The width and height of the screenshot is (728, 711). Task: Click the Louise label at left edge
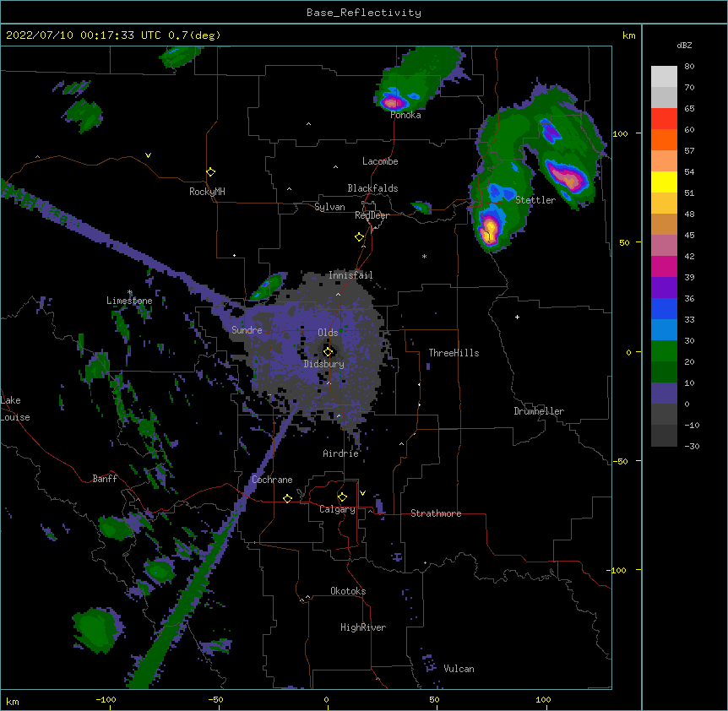tap(15, 417)
